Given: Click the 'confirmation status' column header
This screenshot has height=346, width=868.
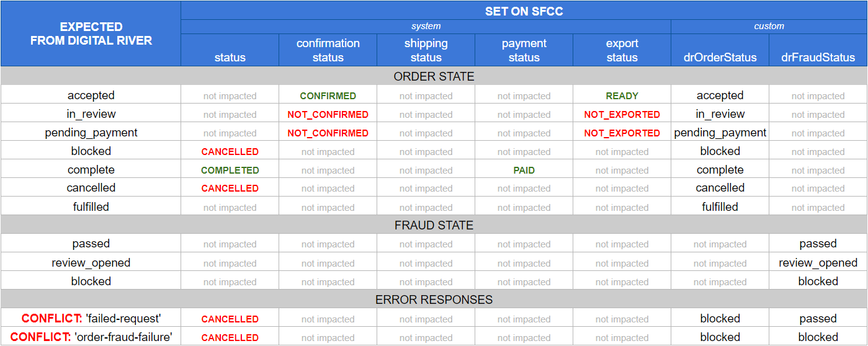Looking at the screenshot, I should pos(328,50).
